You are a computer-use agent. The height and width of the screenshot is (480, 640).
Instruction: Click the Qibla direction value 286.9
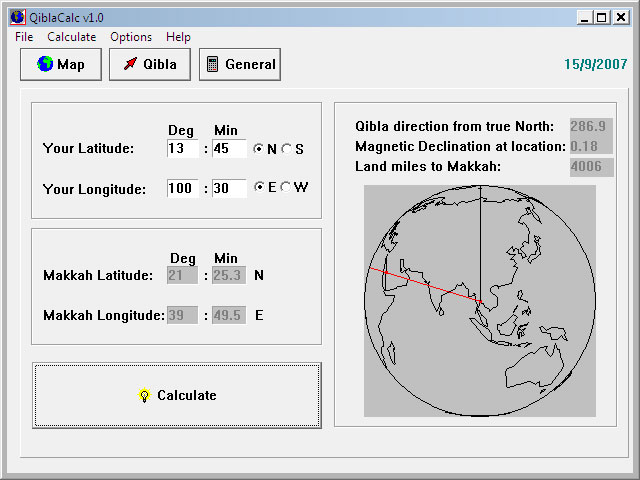(x=591, y=126)
